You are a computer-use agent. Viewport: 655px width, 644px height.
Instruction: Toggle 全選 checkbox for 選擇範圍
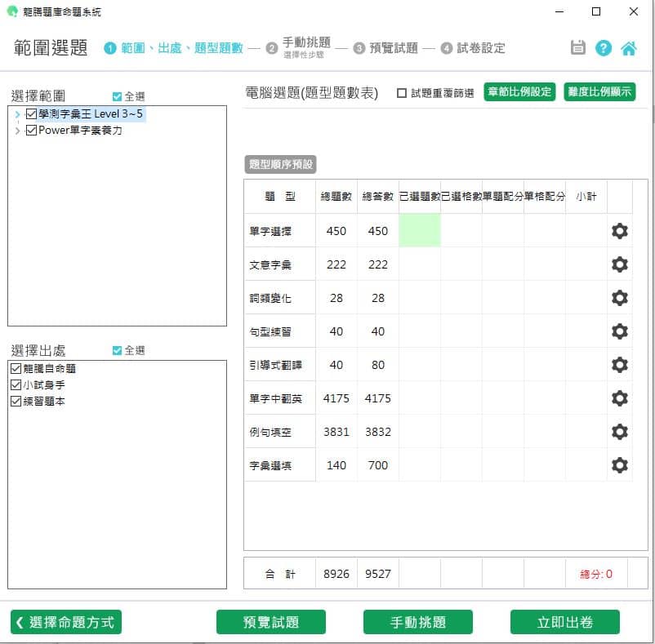click(117, 97)
